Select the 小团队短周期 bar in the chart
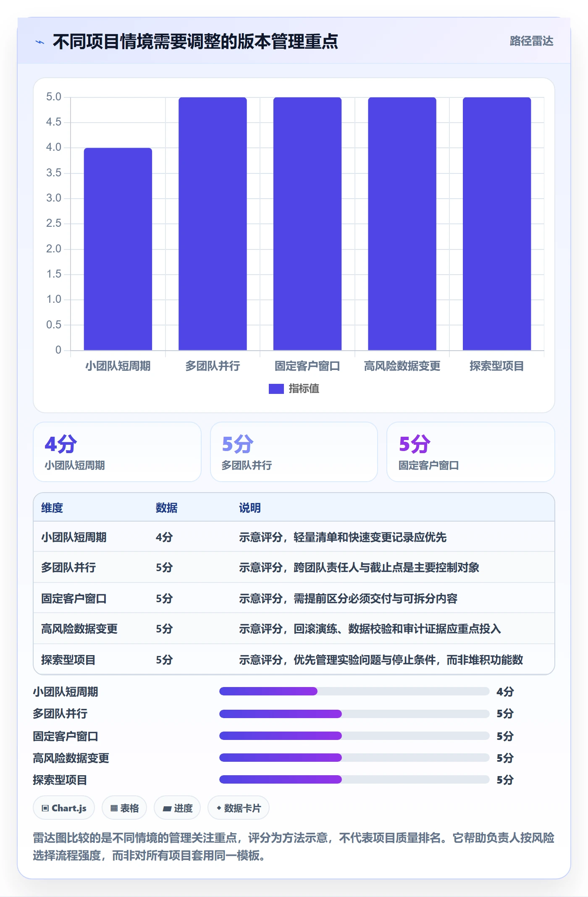The width and height of the screenshot is (588, 897). (x=118, y=249)
